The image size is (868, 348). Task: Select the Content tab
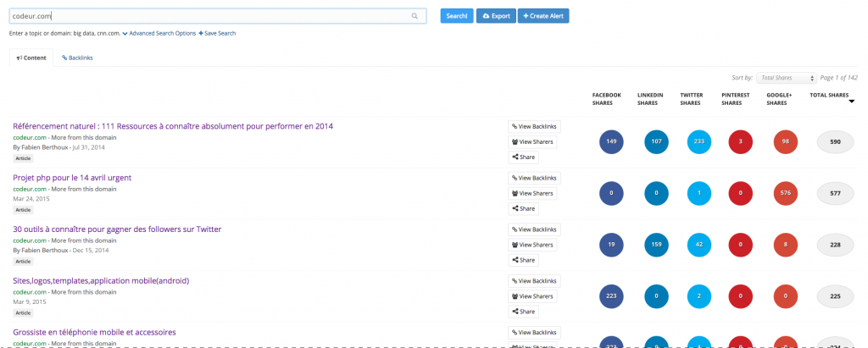pyautogui.click(x=31, y=58)
